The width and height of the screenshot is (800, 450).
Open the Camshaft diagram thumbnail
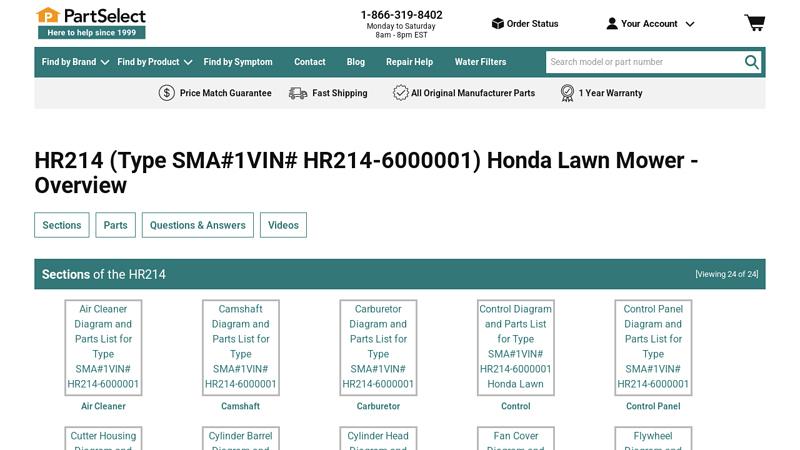241,347
